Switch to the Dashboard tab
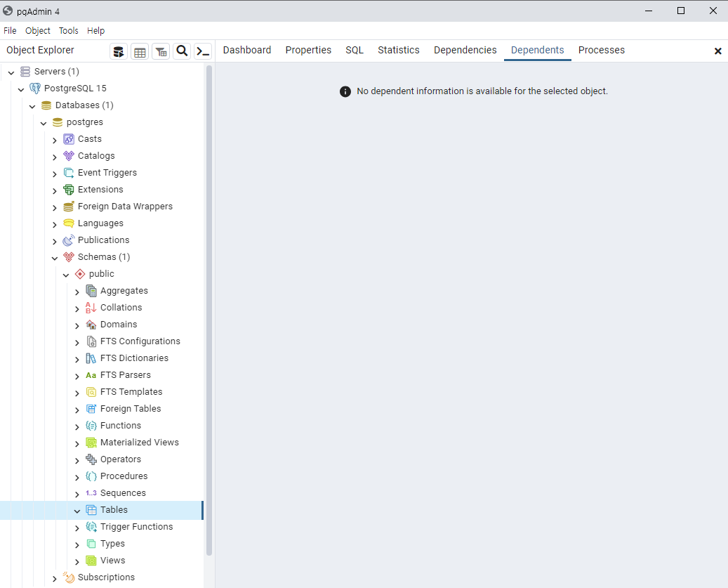The height and width of the screenshot is (588, 728). click(x=247, y=50)
